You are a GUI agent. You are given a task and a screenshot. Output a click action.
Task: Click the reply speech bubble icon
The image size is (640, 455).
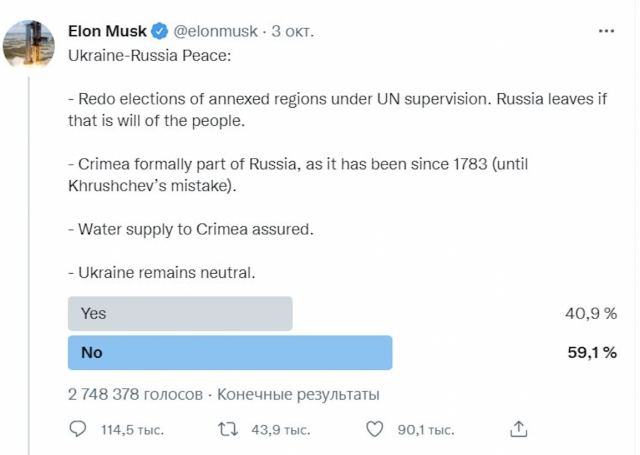click(78, 430)
